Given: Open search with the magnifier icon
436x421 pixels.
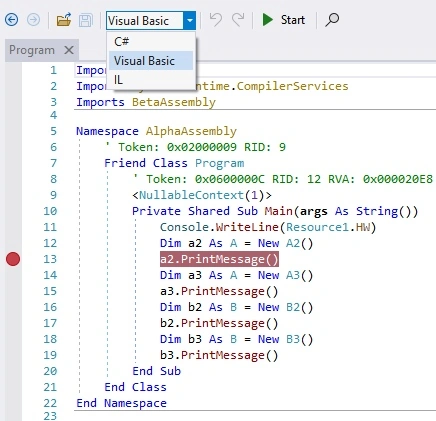Looking at the screenshot, I should click(x=332, y=20).
